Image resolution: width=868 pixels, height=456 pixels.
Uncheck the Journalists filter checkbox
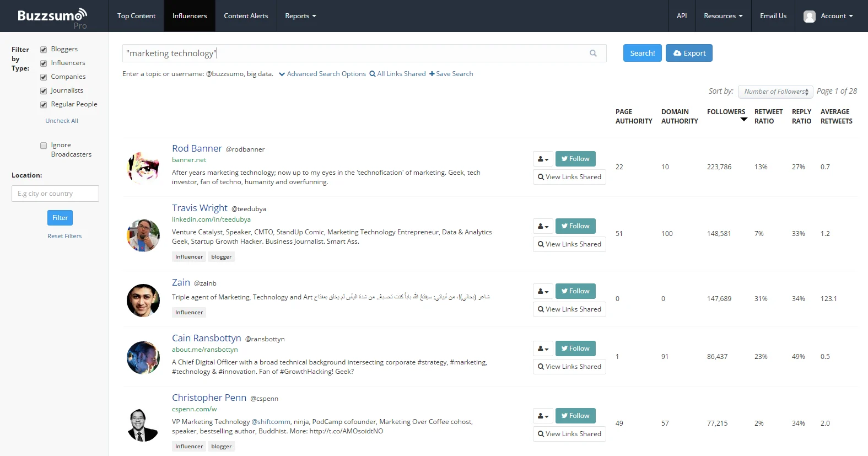point(44,91)
